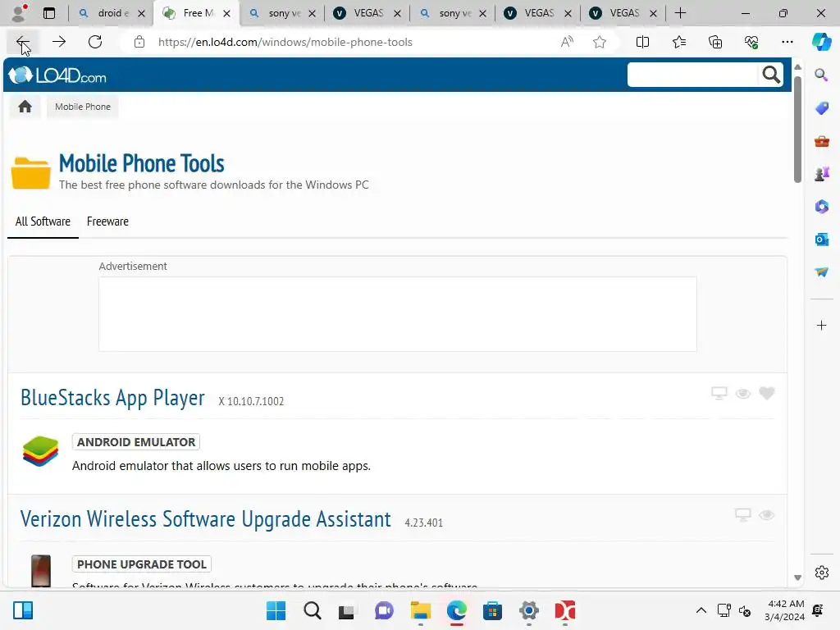
Task: Open Read aloud icon in address bar
Action: 567,42
